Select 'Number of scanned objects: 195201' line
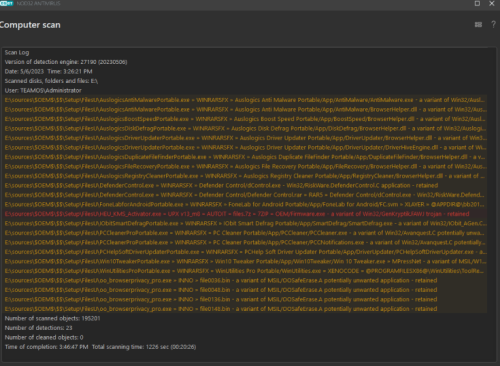Screen dimensions: 500x366 click(x=53, y=318)
